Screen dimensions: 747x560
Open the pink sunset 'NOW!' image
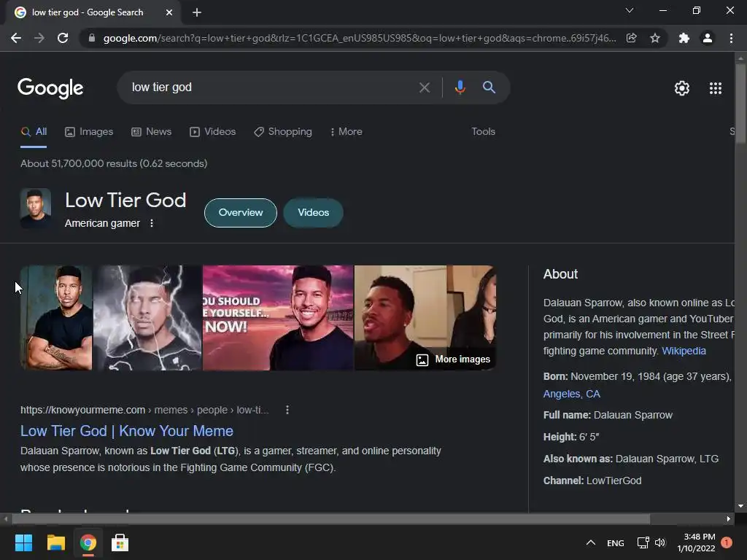pyautogui.click(x=278, y=318)
